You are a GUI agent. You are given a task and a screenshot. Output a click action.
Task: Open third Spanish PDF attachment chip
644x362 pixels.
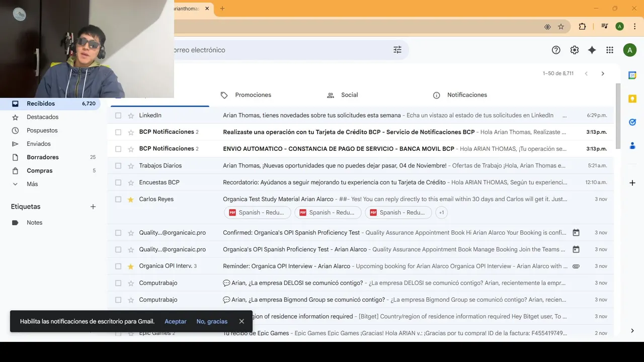398,213
